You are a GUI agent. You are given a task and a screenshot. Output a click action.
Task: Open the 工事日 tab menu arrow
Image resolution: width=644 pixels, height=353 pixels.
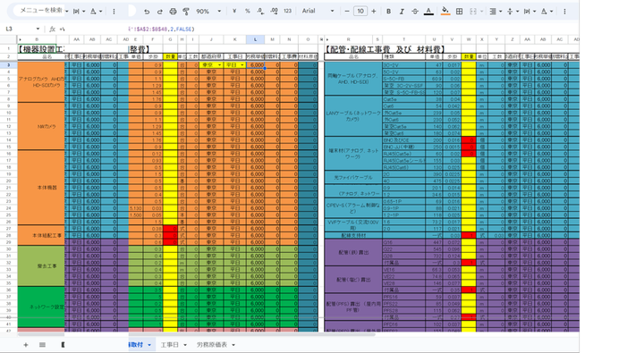coord(185,345)
